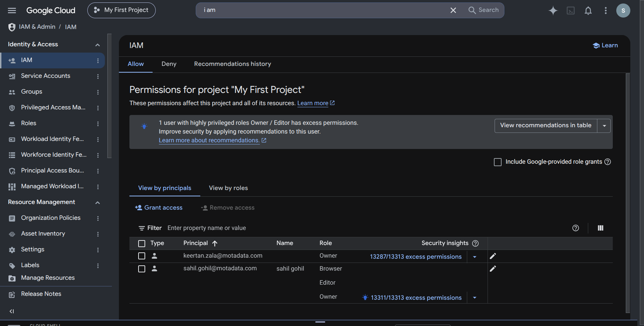Click the Search button in the top bar
Screen dimensions: 644x326
tap(483, 10)
